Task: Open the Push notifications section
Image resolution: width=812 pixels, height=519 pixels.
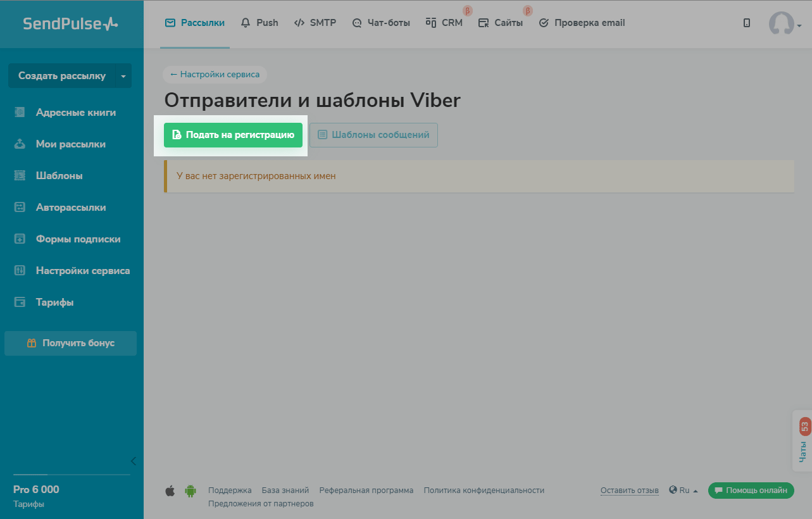Action: [x=259, y=22]
